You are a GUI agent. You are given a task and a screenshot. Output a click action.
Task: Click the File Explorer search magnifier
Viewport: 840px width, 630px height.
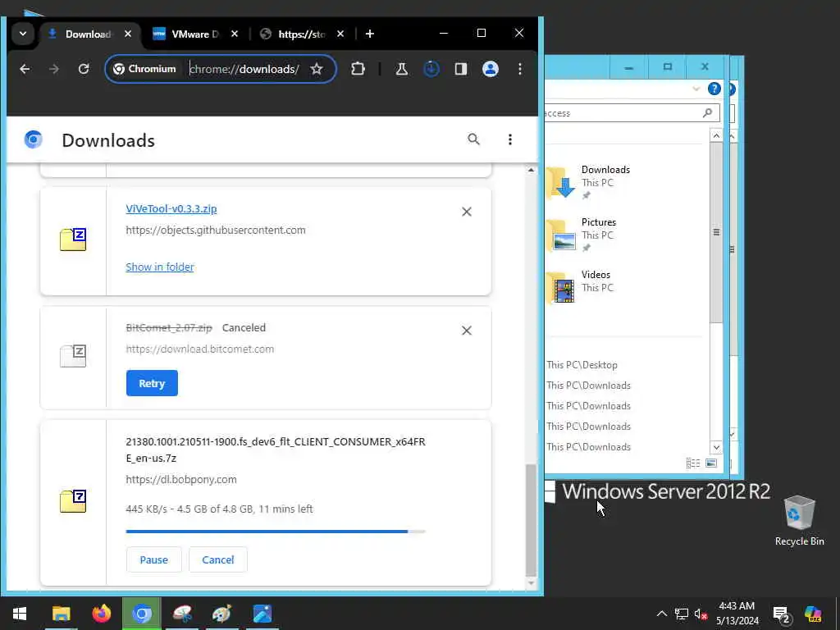pos(707,112)
